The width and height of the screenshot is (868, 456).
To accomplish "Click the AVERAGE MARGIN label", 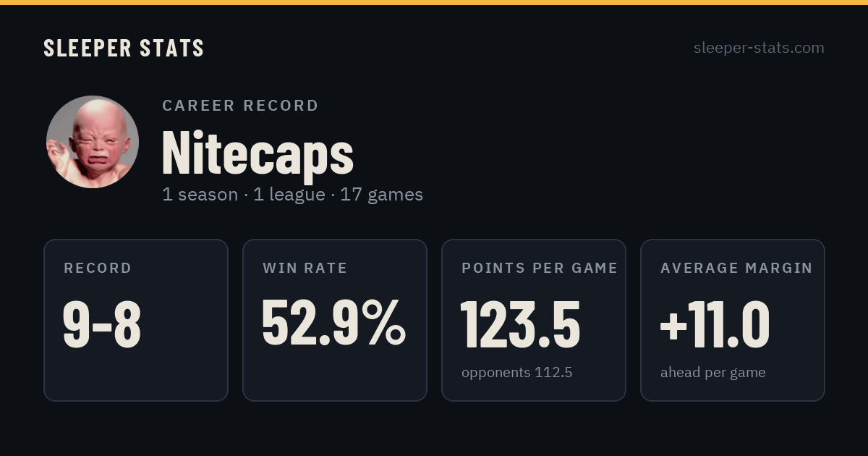I will 736,269.
